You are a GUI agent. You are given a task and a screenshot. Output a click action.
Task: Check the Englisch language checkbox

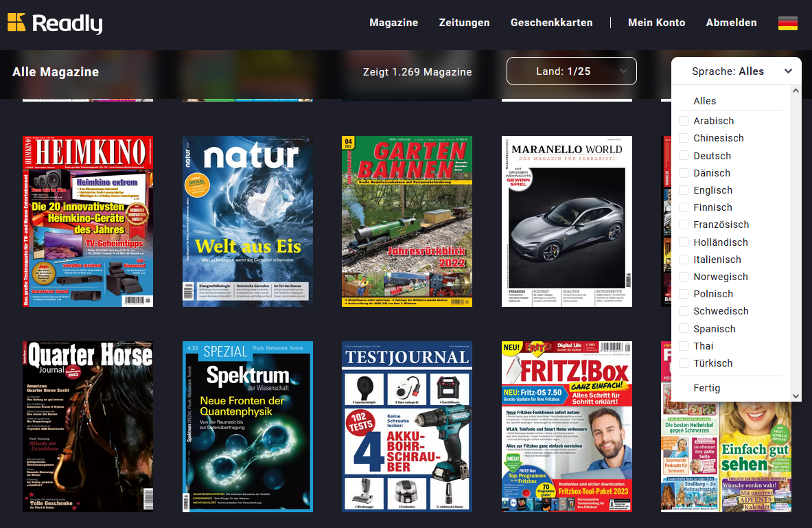point(684,190)
